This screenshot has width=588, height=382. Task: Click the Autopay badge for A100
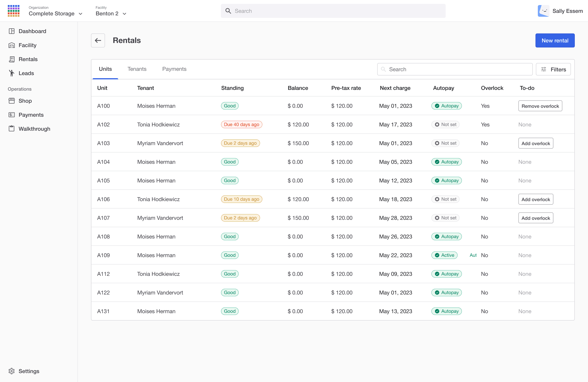coord(446,106)
